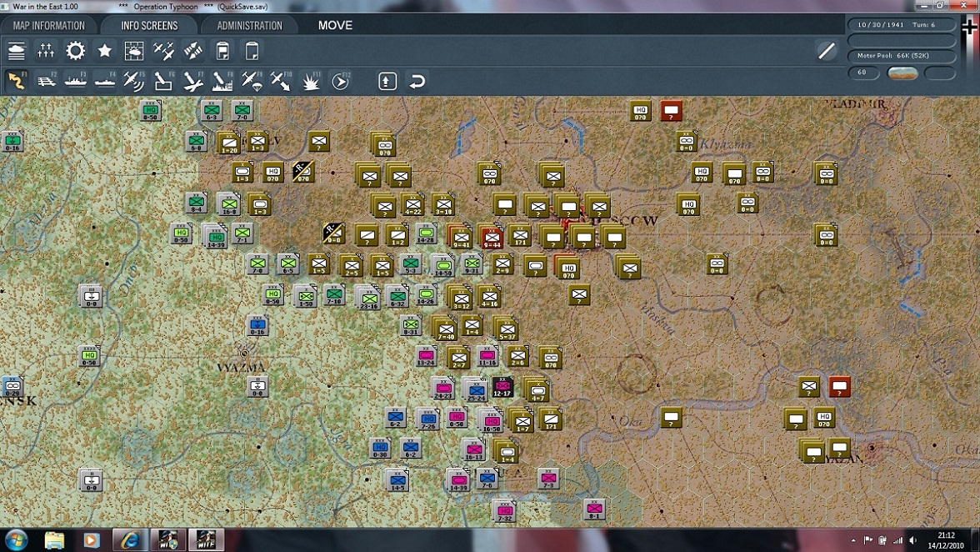The image size is (980, 552).
Task: Select the Soviet 4=22 infantry unit
Action: [412, 203]
